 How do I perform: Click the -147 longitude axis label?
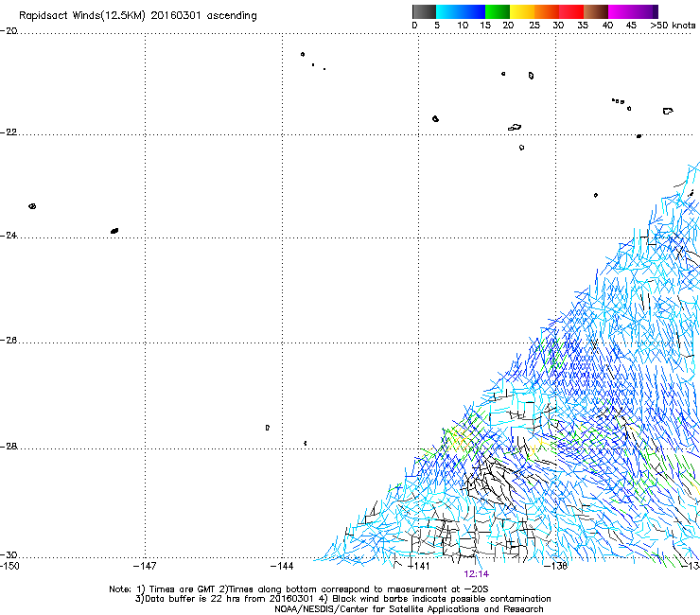(145, 566)
